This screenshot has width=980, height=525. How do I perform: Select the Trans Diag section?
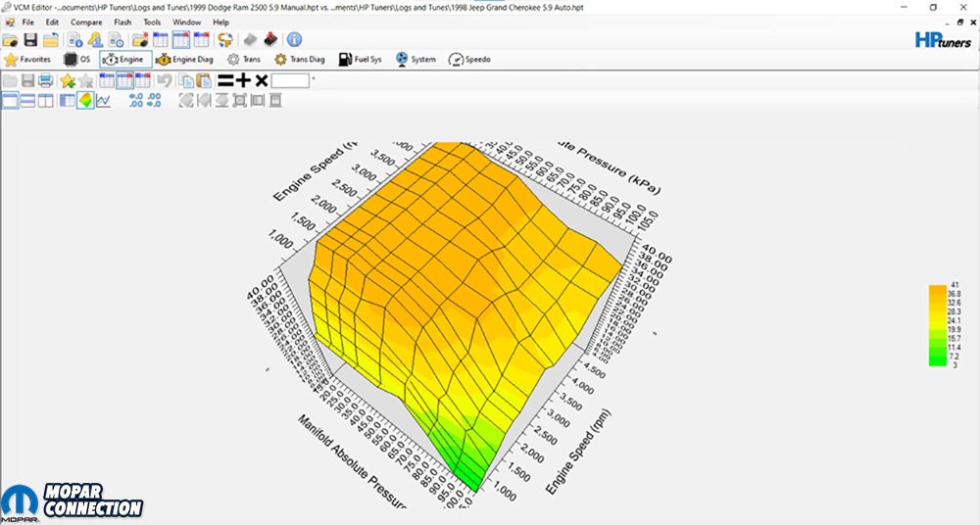[299, 60]
